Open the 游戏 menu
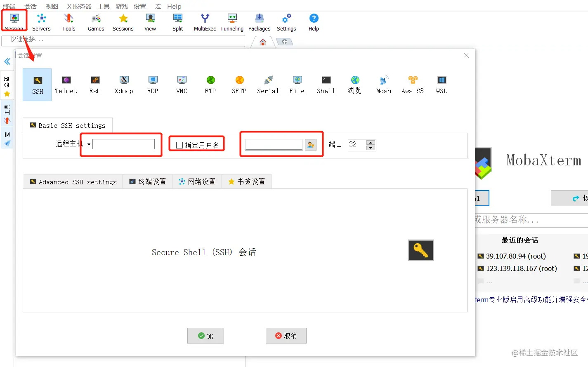The height and width of the screenshot is (367, 588). 122,6
